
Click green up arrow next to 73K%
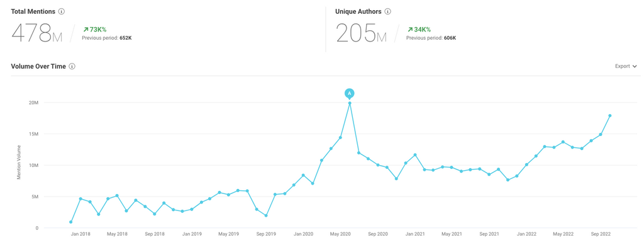point(86,30)
